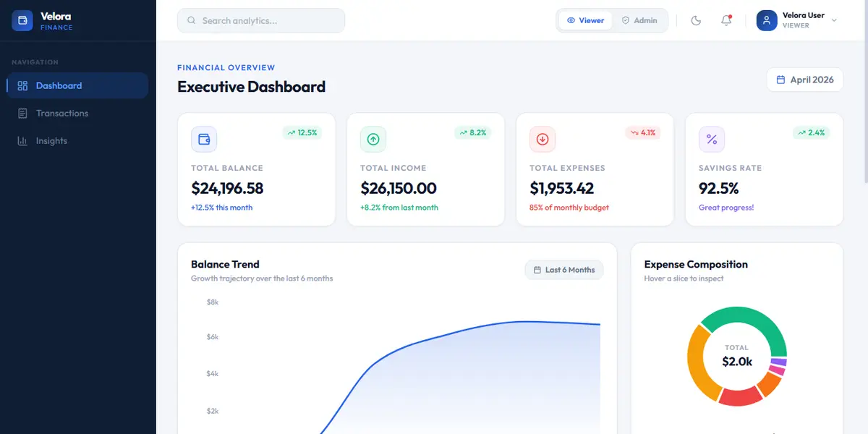Click the Transactions document icon
868x434 pixels.
click(22, 113)
